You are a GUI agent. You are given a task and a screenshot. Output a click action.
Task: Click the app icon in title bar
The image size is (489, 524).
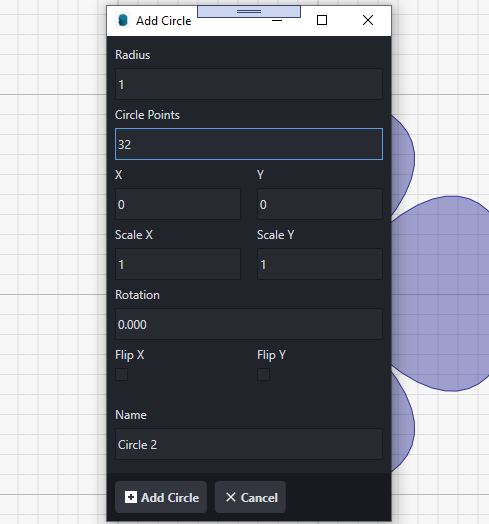pyautogui.click(x=123, y=20)
